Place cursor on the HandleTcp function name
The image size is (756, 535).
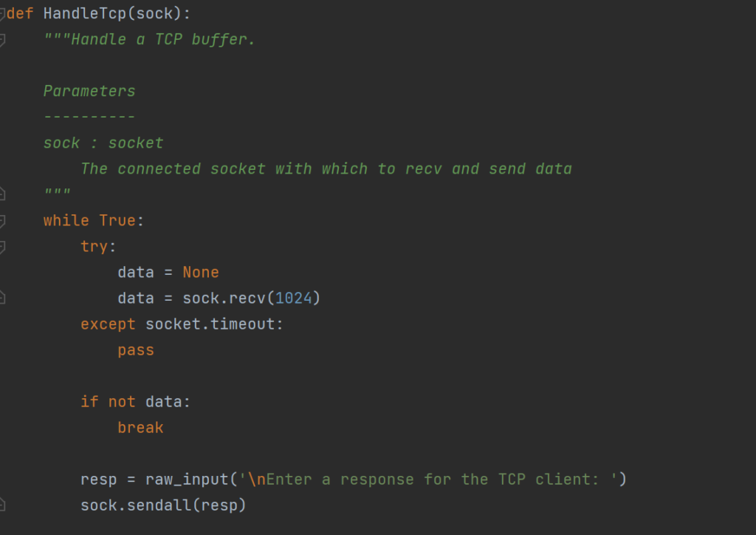click(x=85, y=14)
